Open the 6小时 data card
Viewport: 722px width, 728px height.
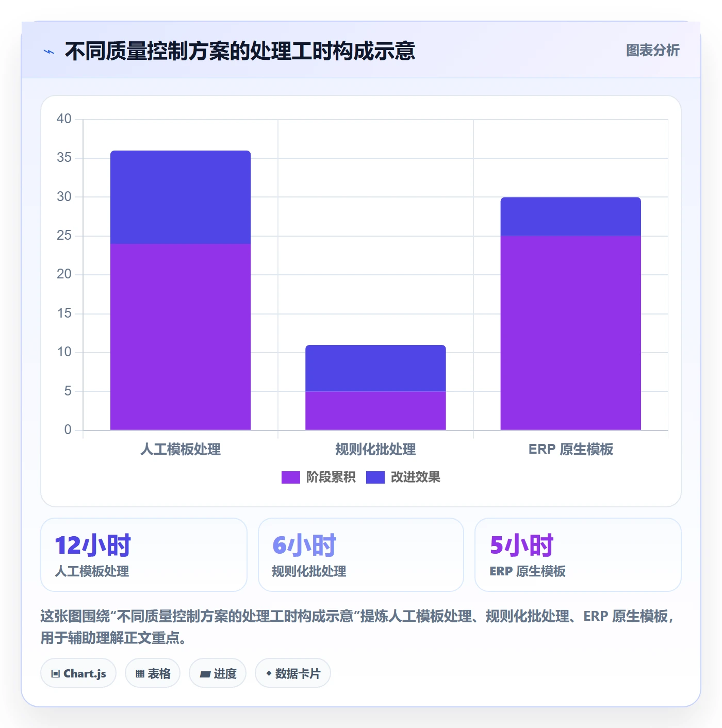coord(361,555)
